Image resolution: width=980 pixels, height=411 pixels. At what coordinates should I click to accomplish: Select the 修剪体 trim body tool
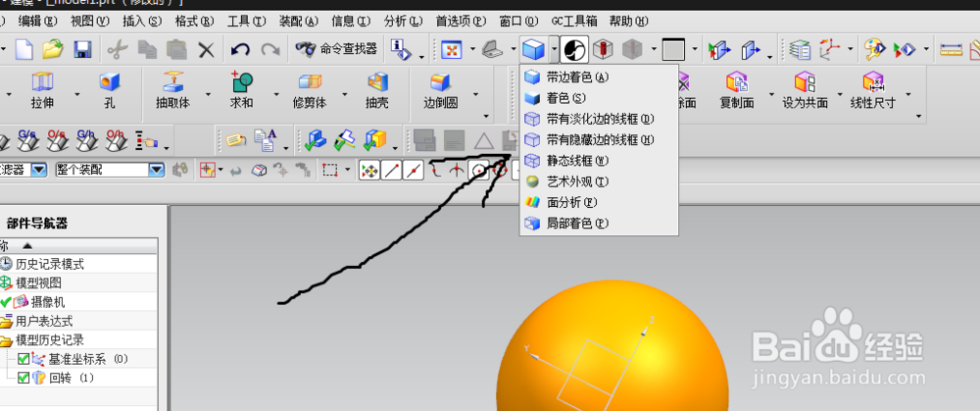coord(310,91)
